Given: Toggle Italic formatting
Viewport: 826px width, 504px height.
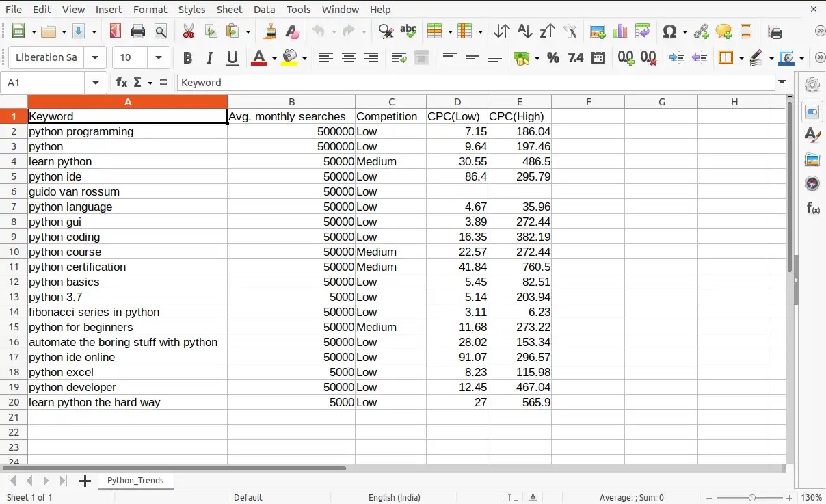Looking at the screenshot, I should pyautogui.click(x=210, y=58).
